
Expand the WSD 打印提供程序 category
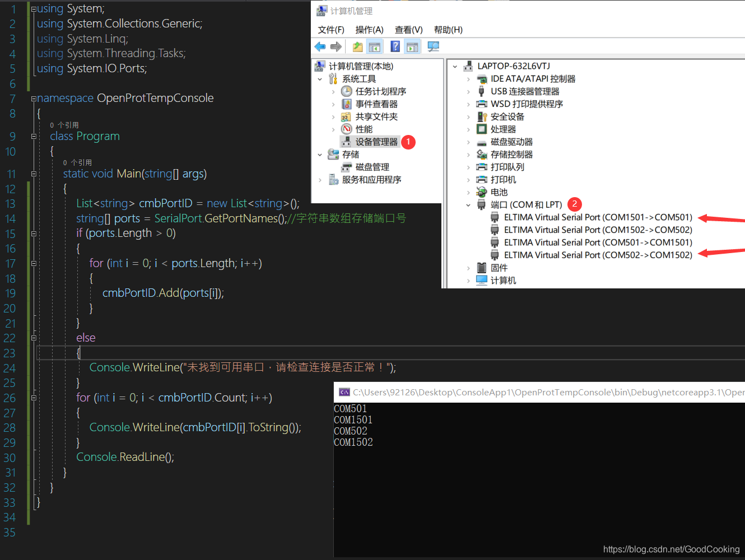click(468, 104)
